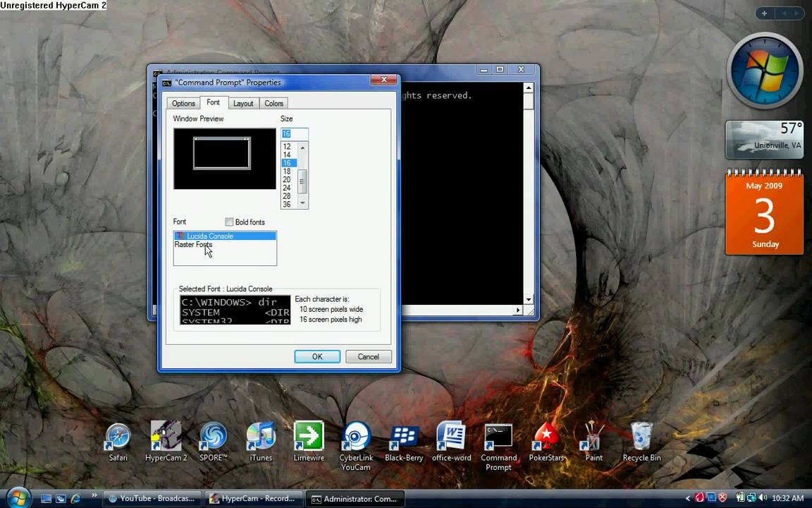812x508 pixels.
Task: Expand the Quick Launch overflow chevron
Action: [x=94, y=495]
